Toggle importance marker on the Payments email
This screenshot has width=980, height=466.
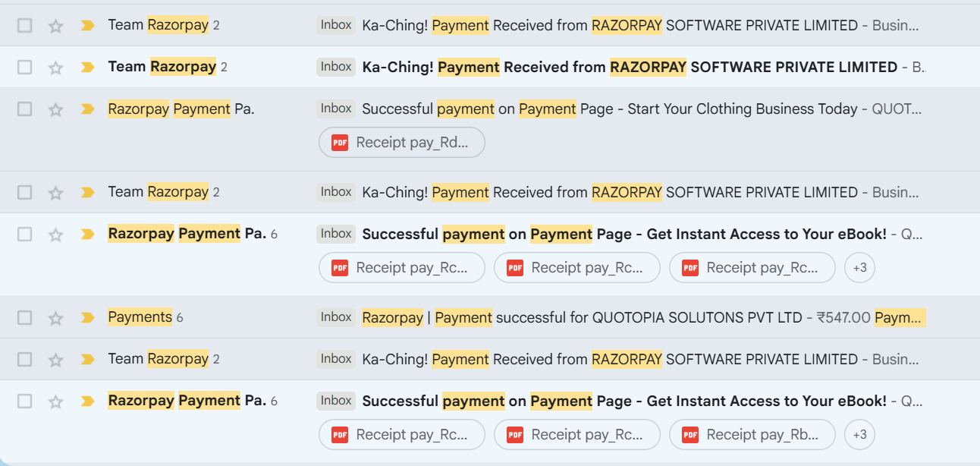tap(87, 318)
